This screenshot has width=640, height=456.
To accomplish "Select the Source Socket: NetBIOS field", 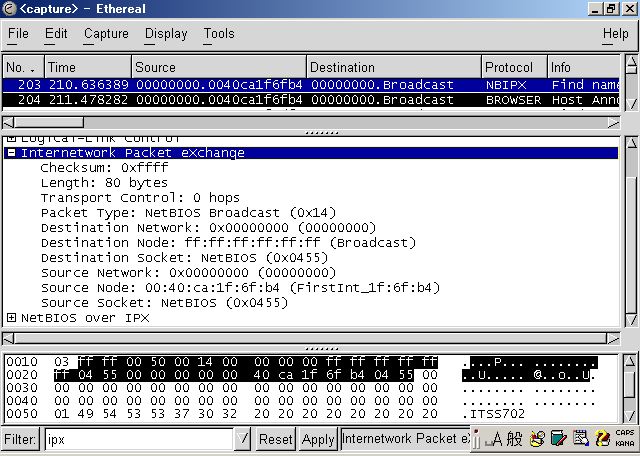I will coord(164,303).
